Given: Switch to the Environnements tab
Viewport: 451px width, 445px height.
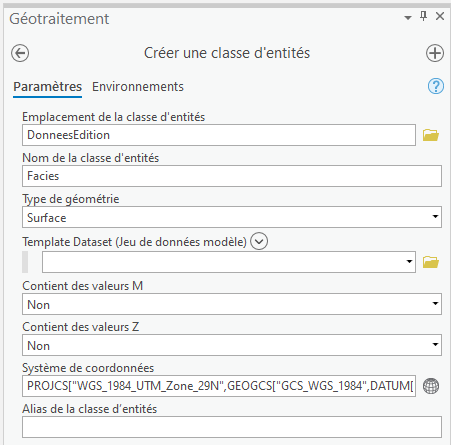Looking at the screenshot, I should 138,87.
